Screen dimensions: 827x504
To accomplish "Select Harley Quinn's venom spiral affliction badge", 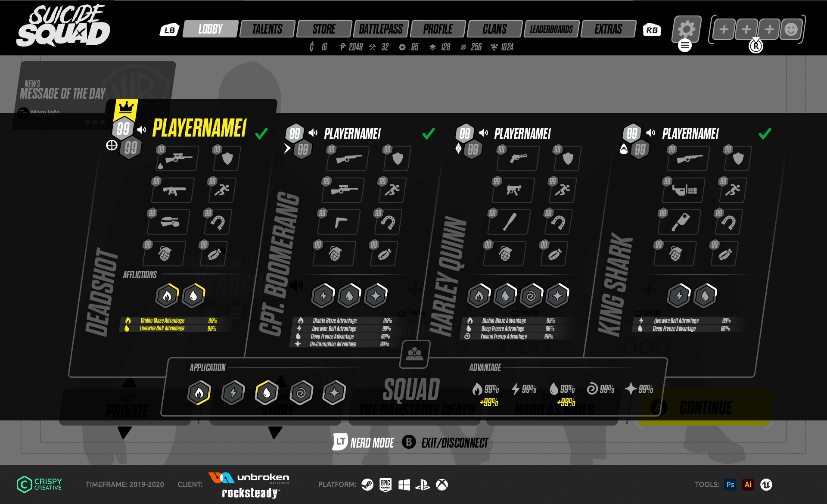I will pos(531,296).
